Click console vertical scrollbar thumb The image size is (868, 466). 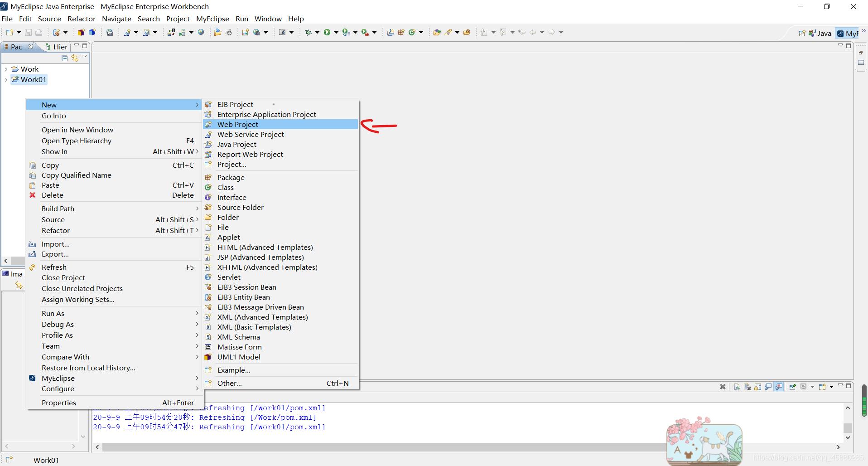(x=848, y=428)
